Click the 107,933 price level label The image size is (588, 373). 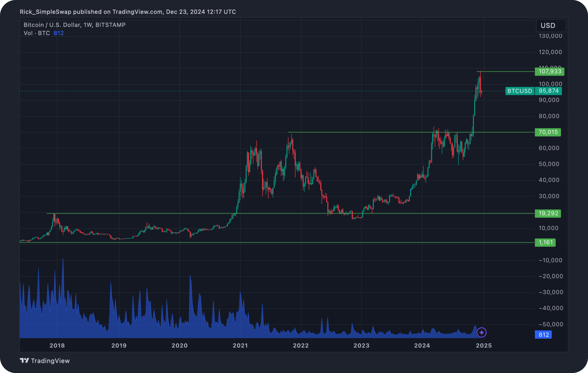click(549, 71)
